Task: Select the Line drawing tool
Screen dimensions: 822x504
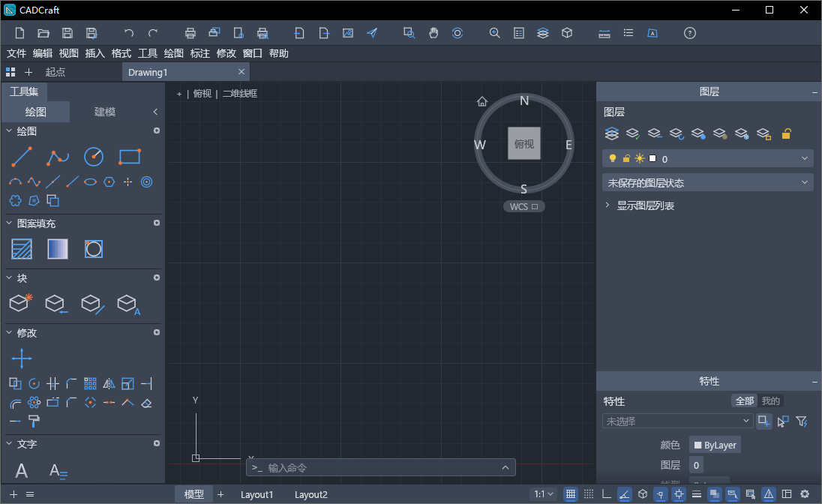Action: [22, 157]
